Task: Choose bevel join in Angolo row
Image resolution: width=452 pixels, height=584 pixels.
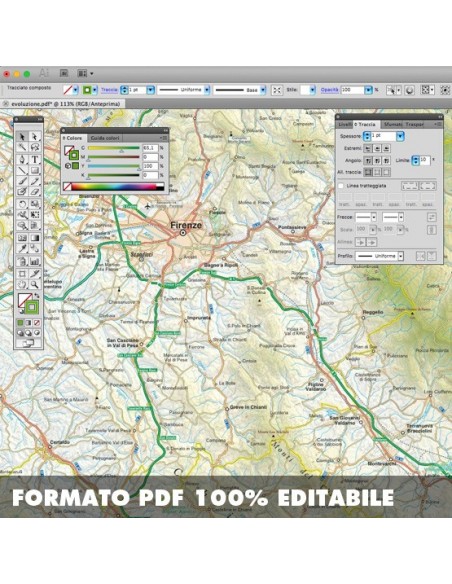Action: (386, 161)
